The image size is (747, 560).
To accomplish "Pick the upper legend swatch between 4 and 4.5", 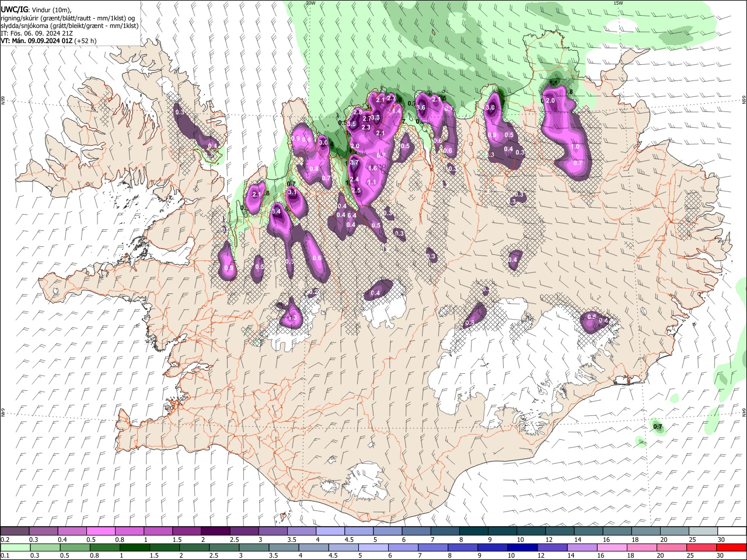I will (x=329, y=531).
